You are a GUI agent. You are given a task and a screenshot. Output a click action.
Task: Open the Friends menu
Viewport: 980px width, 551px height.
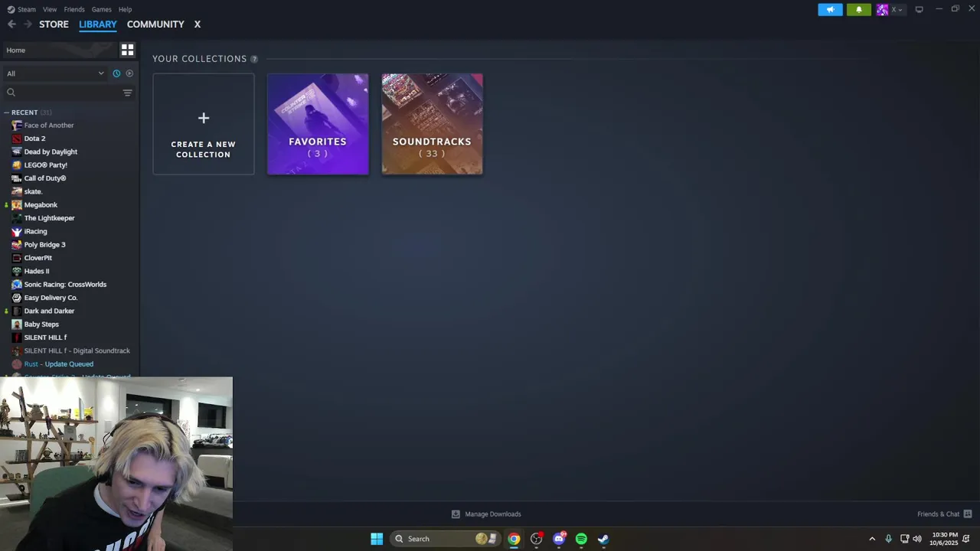pyautogui.click(x=74, y=9)
